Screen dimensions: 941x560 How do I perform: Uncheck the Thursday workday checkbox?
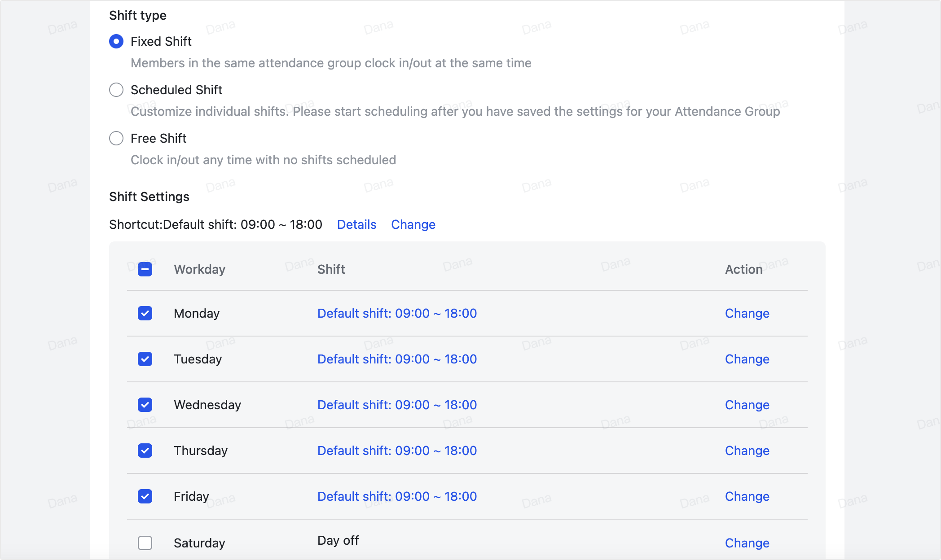[x=145, y=451]
